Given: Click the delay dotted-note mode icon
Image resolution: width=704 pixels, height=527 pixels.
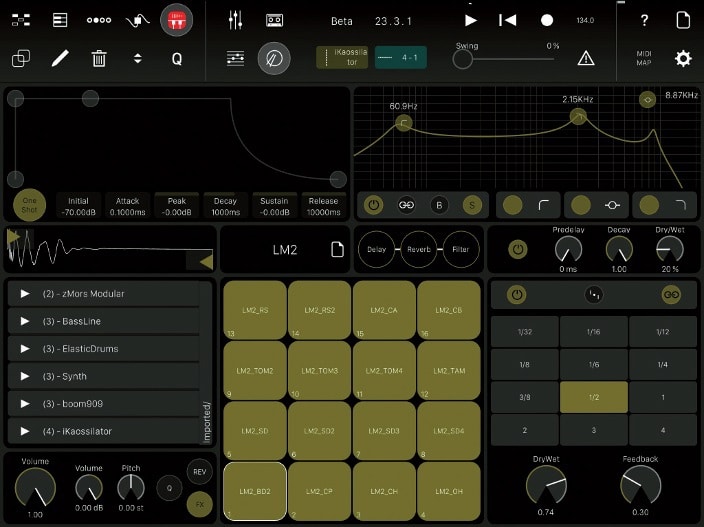Looking at the screenshot, I should point(594,295).
